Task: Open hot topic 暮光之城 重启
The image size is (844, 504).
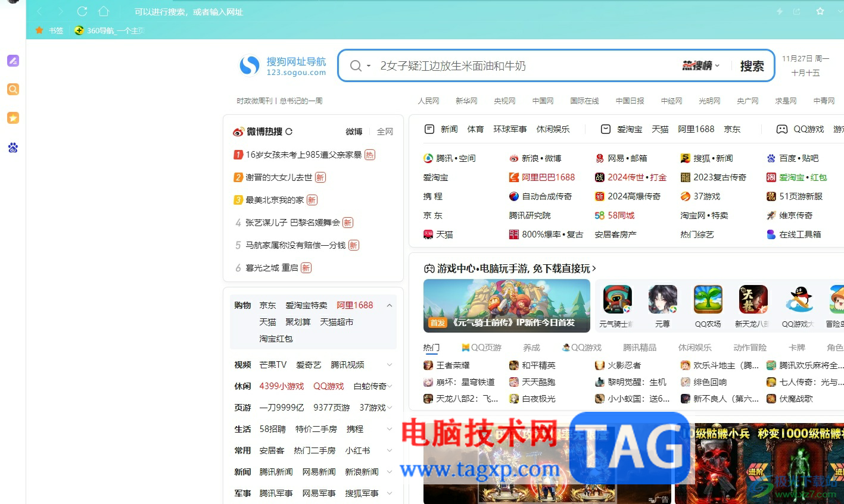Action: point(272,268)
